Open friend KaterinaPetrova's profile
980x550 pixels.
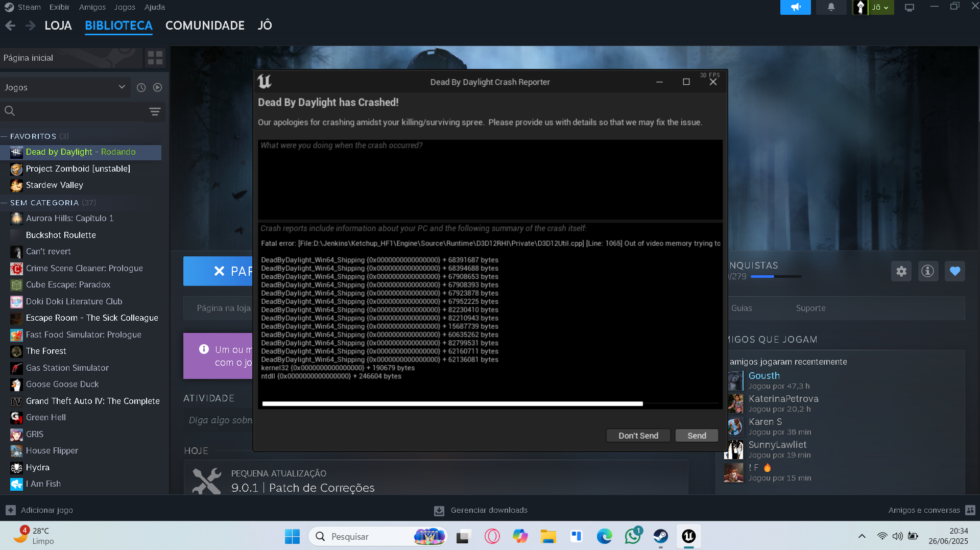(x=783, y=399)
